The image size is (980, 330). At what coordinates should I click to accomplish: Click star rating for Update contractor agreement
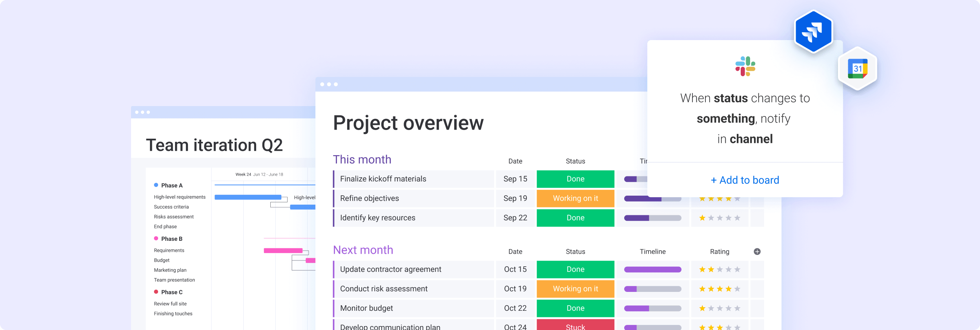[720, 269]
